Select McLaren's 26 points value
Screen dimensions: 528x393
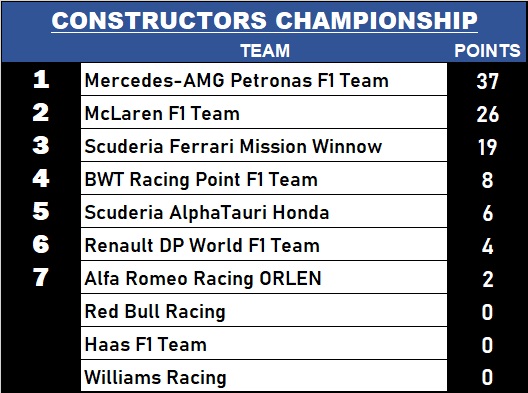pyautogui.click(x=487, y=114)
